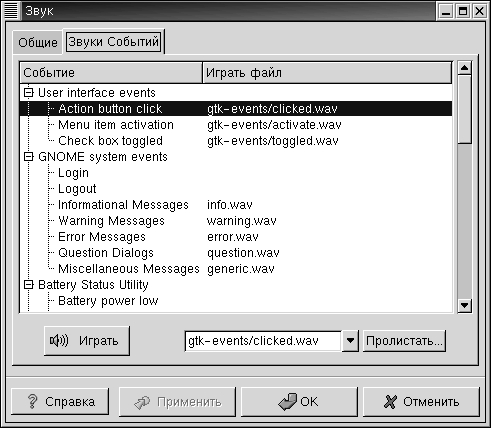Click the OK button's arrow icon
This screenshot has width=491, height=428.
click(287, 401)
